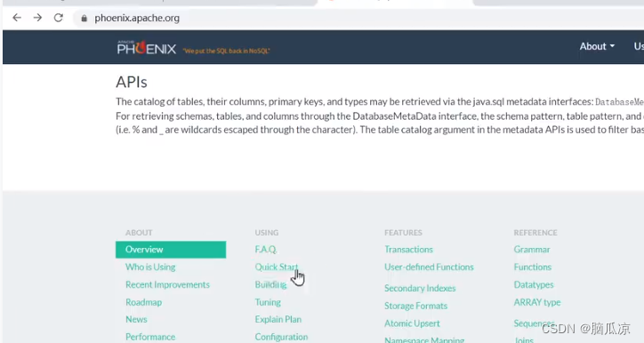
Task: Expand the About dropdown menu
Action: (597, 46)
